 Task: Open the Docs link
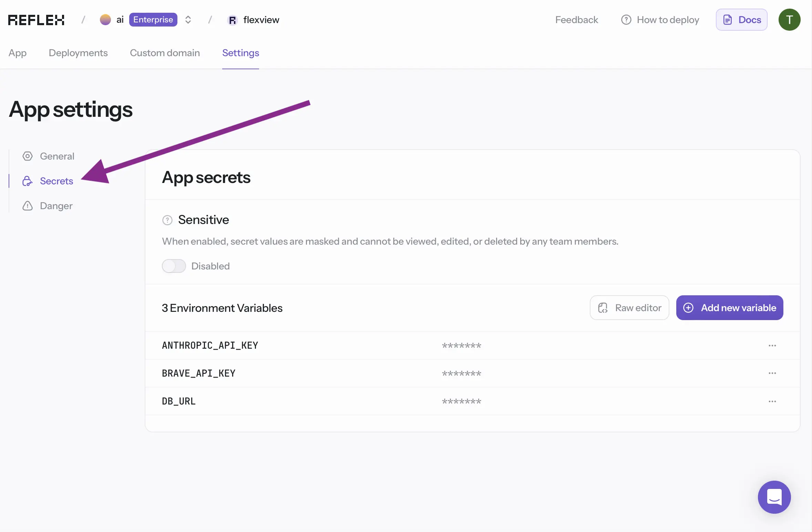[741, 20]
